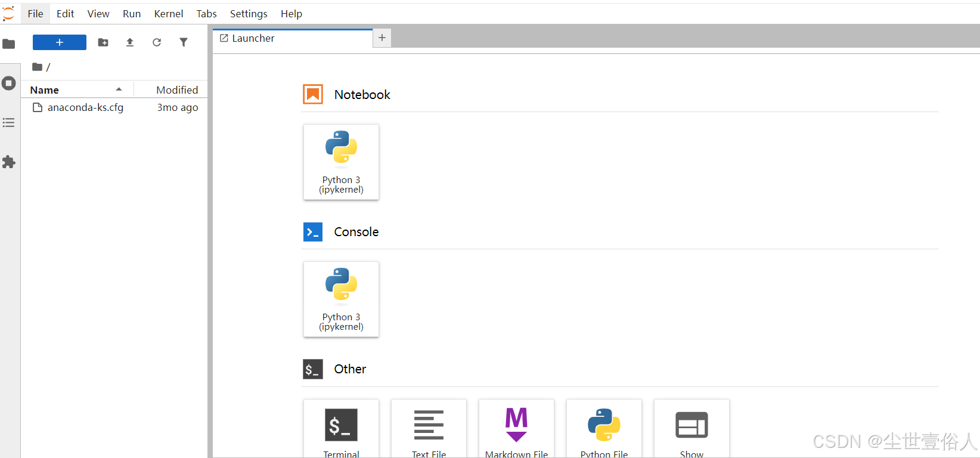
Task: Launch Python 3 console card
Action: [341, 299]
